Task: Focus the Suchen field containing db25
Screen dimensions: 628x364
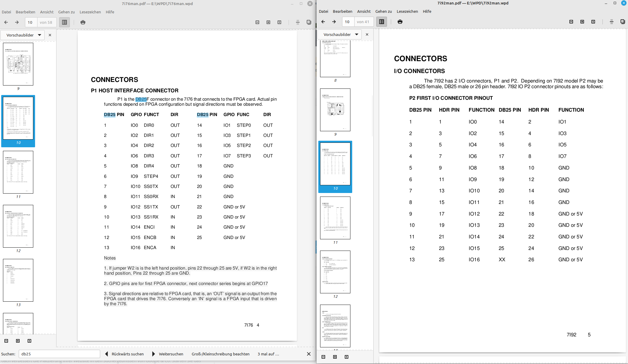Action: (x=59, y=354)
